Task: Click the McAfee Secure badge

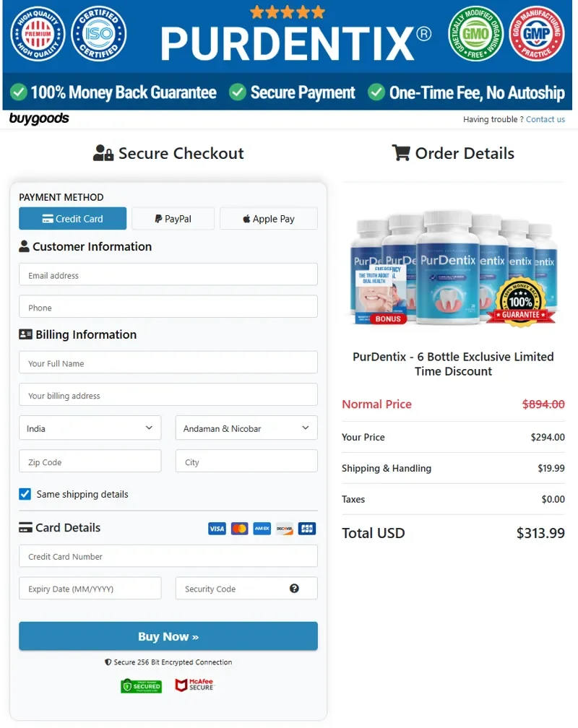Action: coord(194,685)
